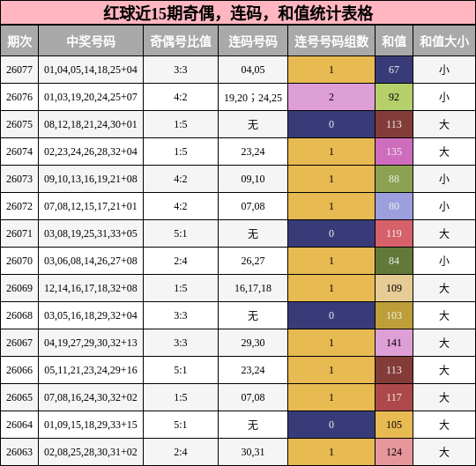Select winning numbers 01,09,15,18,29,33+15
The height and width of the screenshot is (466, 476).
pos(91,425)
